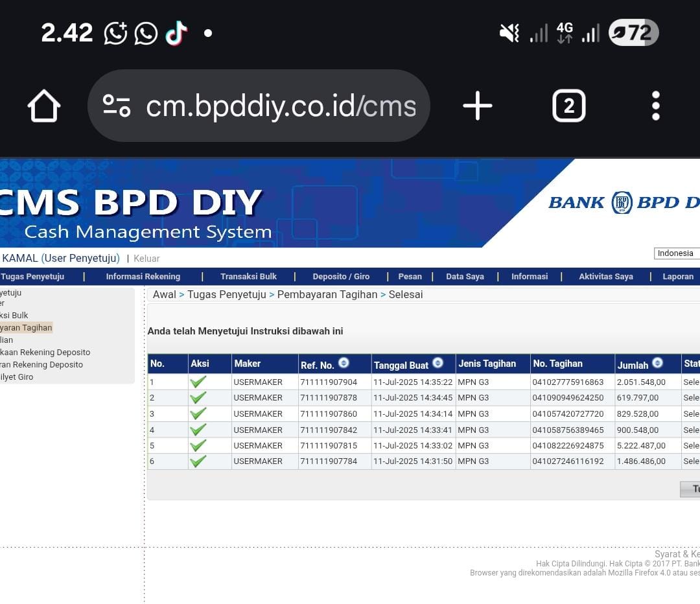Click No. Tagihan 041057420727720
The width and height of the screenshot is (700, 604).
tap(568, 414)
